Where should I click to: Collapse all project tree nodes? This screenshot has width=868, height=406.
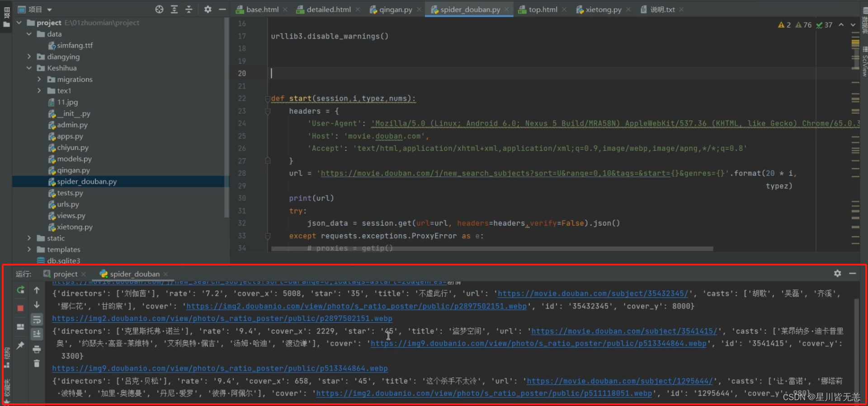tap(189, 9)
